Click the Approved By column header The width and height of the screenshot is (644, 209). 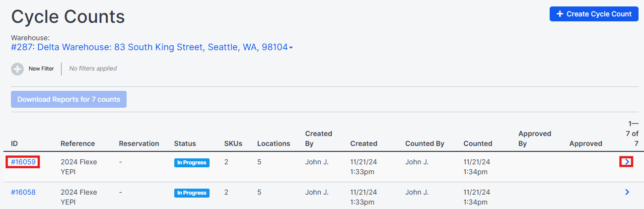click(x=535, y=139)
